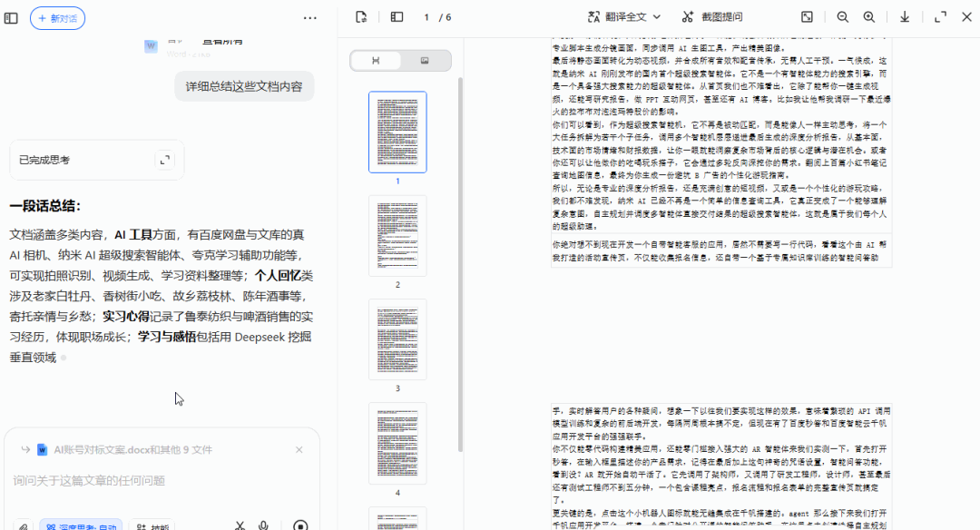980x530 pixels.
Task: Stop the response generation
Action: pos(300,525)
